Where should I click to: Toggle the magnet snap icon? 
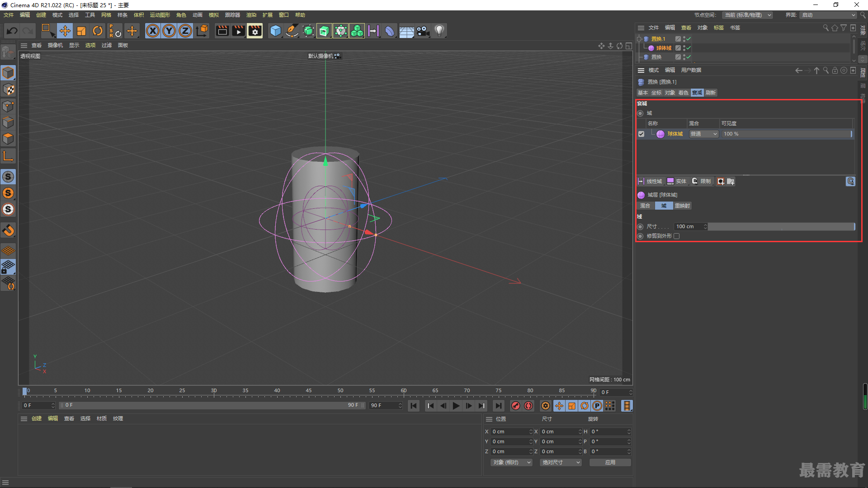pyautogui.click(x=8, y=230)
